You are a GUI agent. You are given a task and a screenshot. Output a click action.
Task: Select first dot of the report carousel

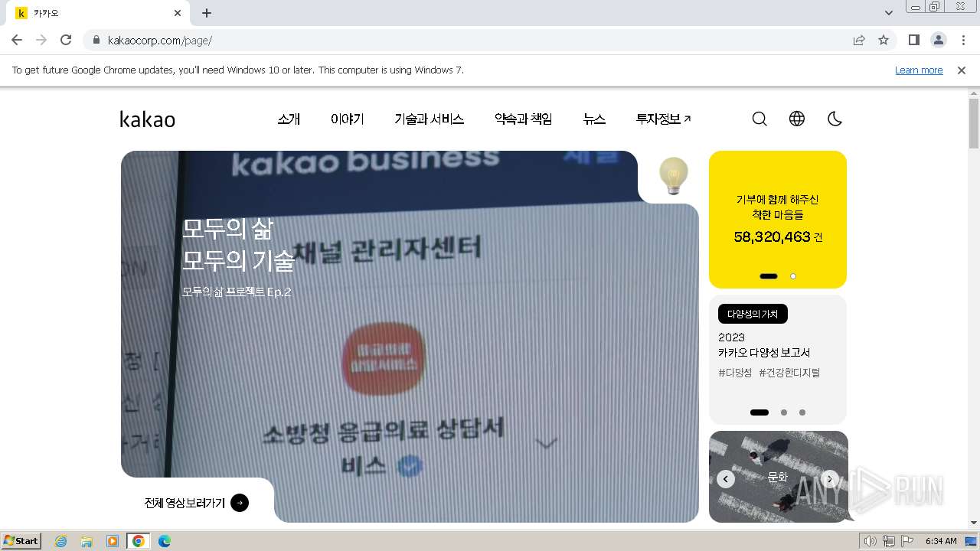point(759,412)
